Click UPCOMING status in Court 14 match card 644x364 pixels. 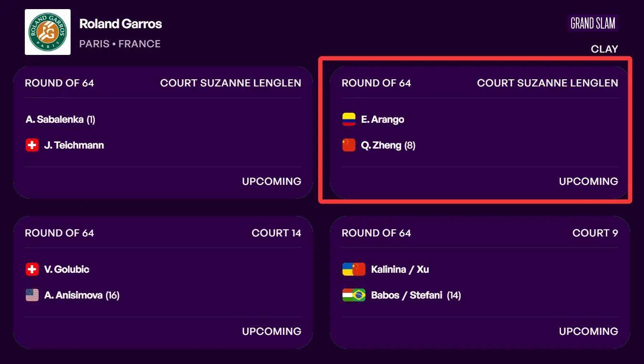[x=271, y=331]
